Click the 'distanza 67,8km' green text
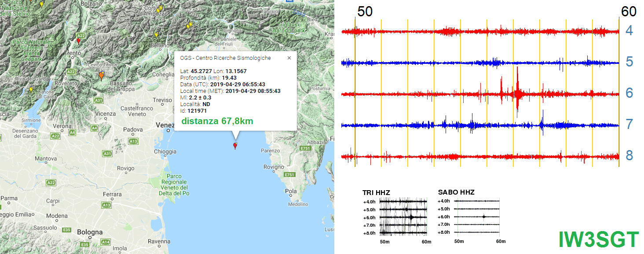 click(x=217, y=121)
